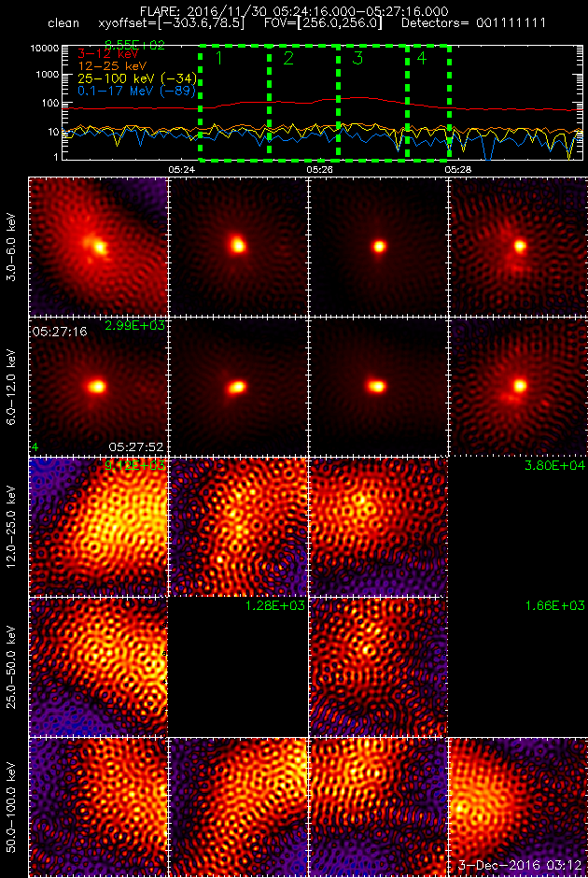
Task: Select the 3.0-6.0 keV image for interval 3
Action: [x=378, y=247]
